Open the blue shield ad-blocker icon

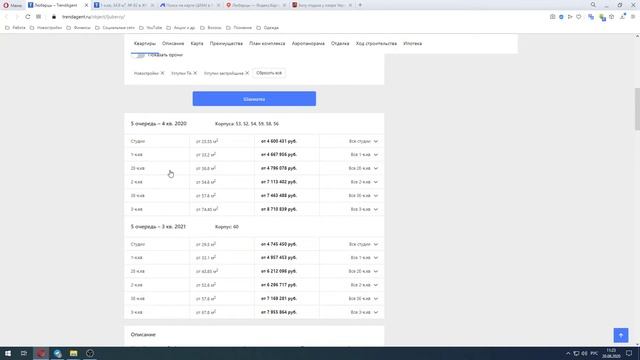[561, 17]
